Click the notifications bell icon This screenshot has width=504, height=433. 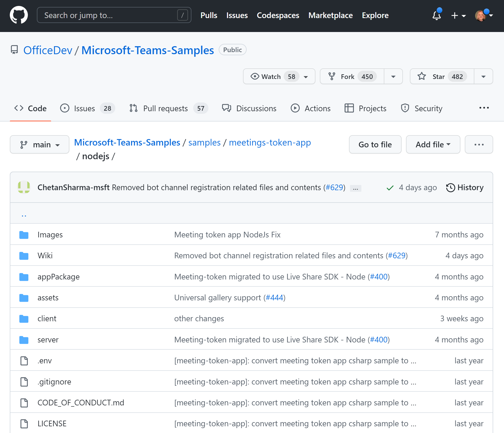point(436,15)
